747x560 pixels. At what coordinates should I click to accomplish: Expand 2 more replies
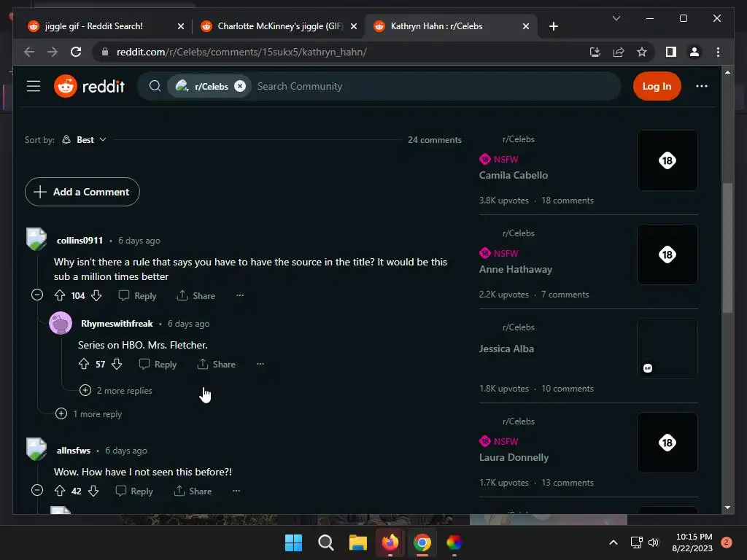coord(116,391)
